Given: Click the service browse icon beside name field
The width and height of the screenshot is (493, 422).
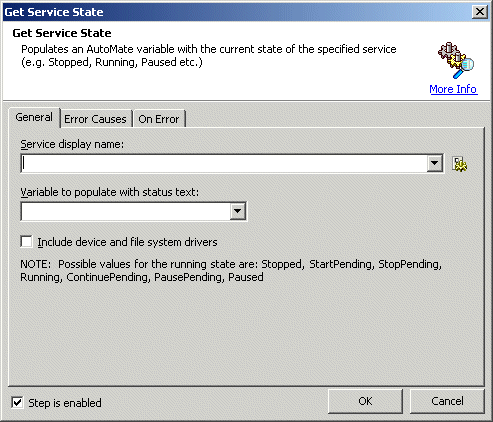Looking at the screenshot, I should tap(460, 164).
